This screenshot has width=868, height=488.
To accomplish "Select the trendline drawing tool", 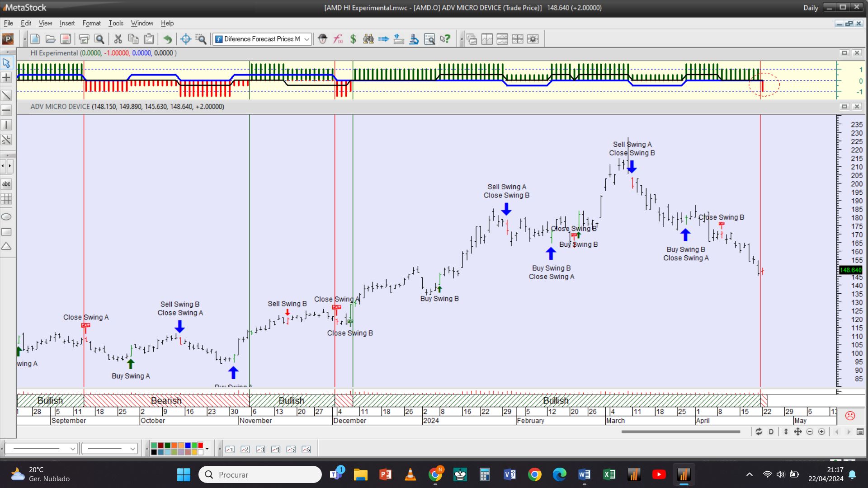I will click(6, 95).
